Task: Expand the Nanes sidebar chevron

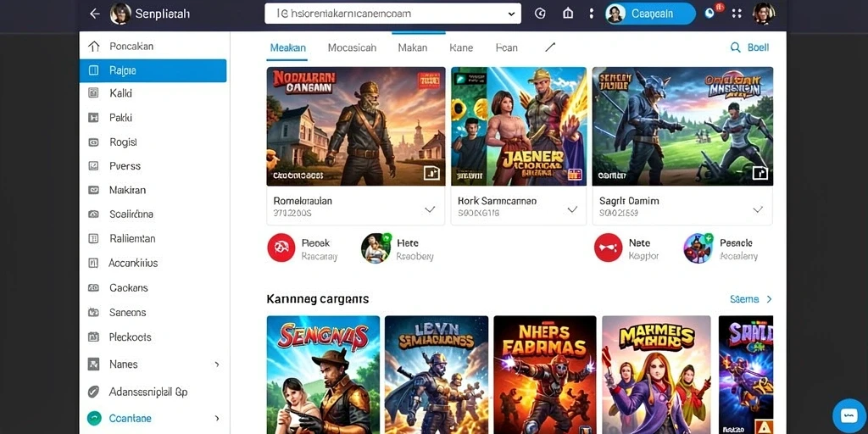Action: click(x=217, y=364)
